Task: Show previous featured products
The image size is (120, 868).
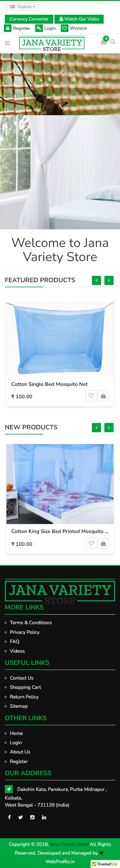Action: click(96, 280)
